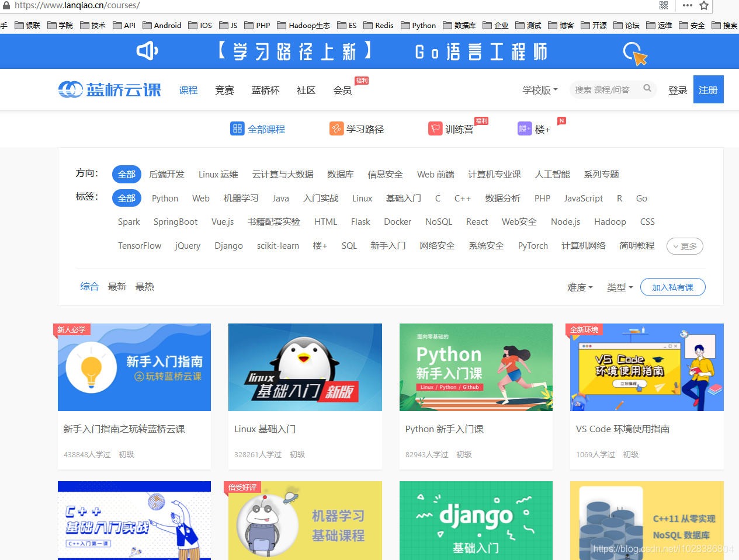Viewport: 739px width, 560px height.
Task: Filter direction by Linux 运维
Action: (218, 174)
